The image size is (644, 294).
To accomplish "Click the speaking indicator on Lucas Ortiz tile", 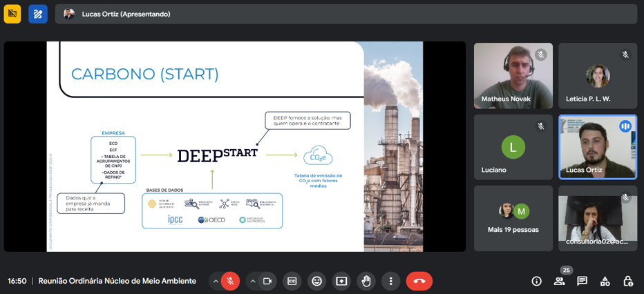I will (625, 126).
